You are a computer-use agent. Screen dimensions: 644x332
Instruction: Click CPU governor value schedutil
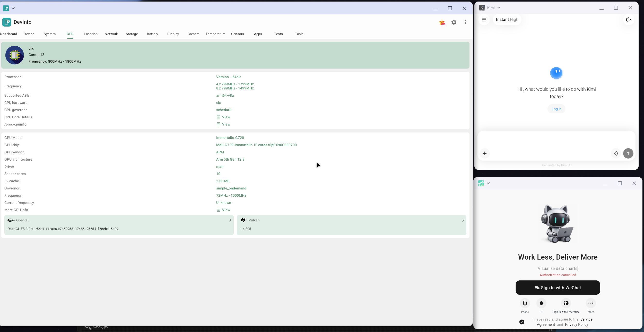coord(224,110)
